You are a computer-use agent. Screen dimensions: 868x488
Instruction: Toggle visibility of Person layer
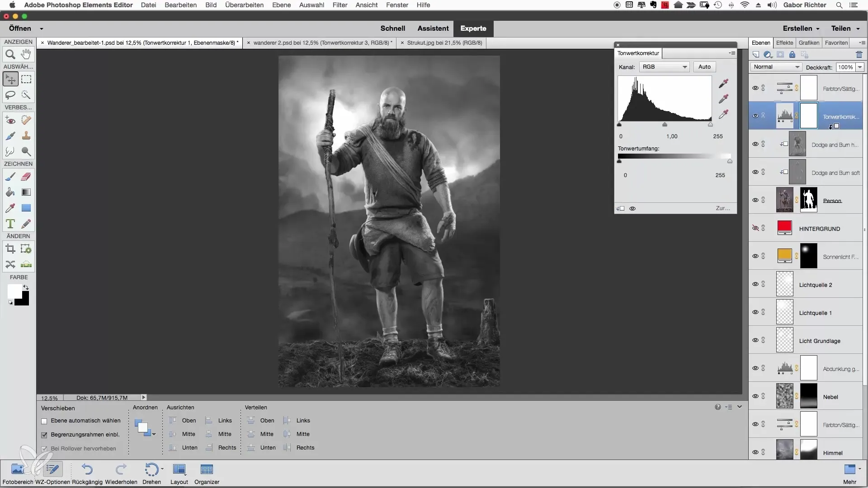click(755, 200)
